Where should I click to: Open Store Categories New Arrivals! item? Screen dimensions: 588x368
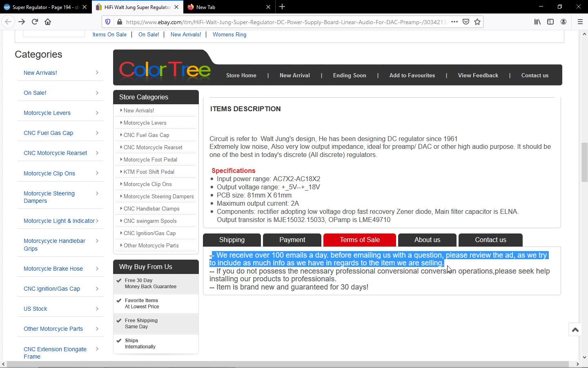click(x=139, y=110)
